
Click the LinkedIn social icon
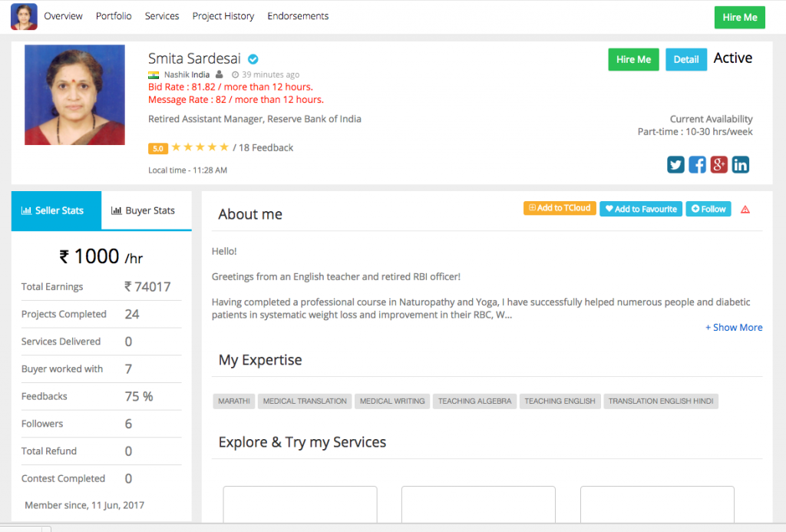click(740, 164)
